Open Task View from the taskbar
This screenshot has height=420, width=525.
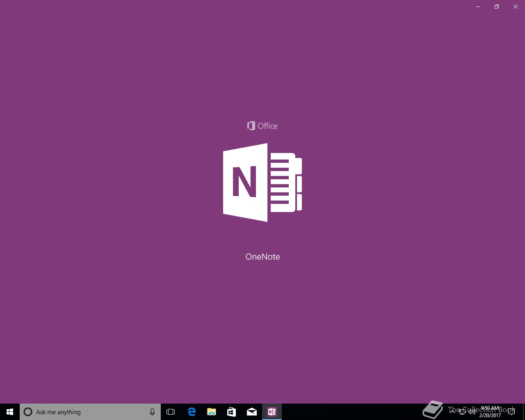171,412
